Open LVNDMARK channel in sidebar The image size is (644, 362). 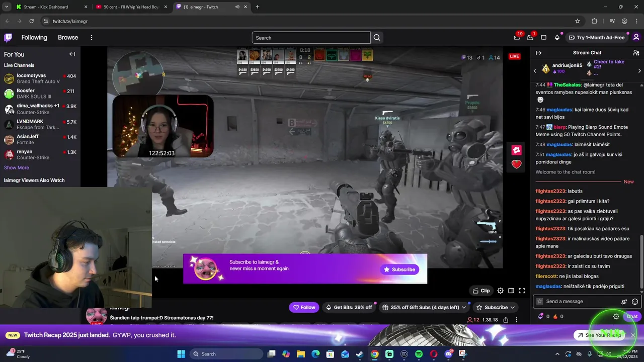pos(40,124)
